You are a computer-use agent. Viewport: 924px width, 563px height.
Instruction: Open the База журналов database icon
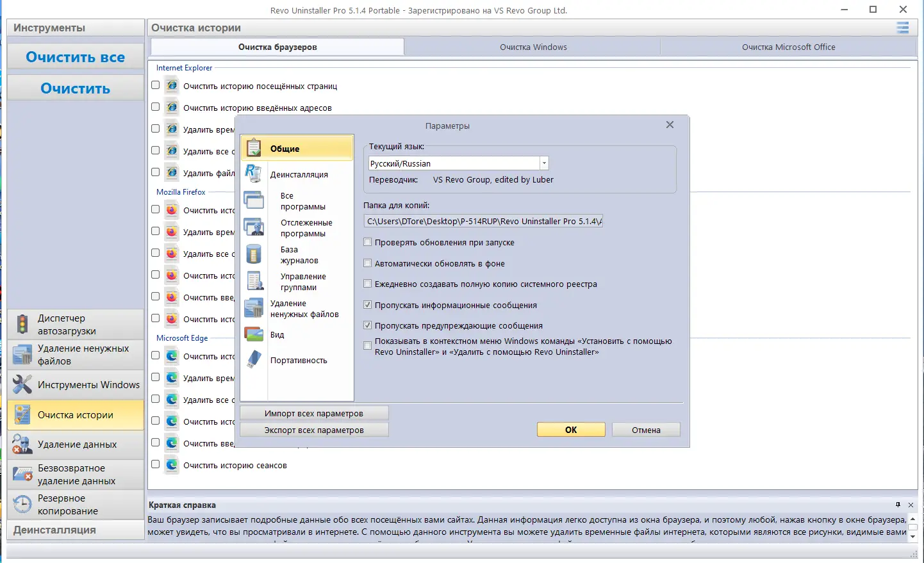254,254
